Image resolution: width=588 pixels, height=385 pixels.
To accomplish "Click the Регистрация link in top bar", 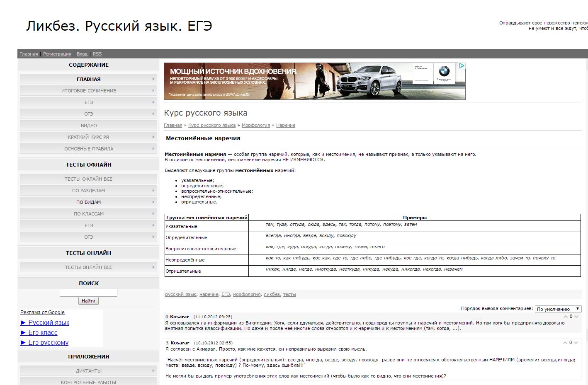I will 57,54.
